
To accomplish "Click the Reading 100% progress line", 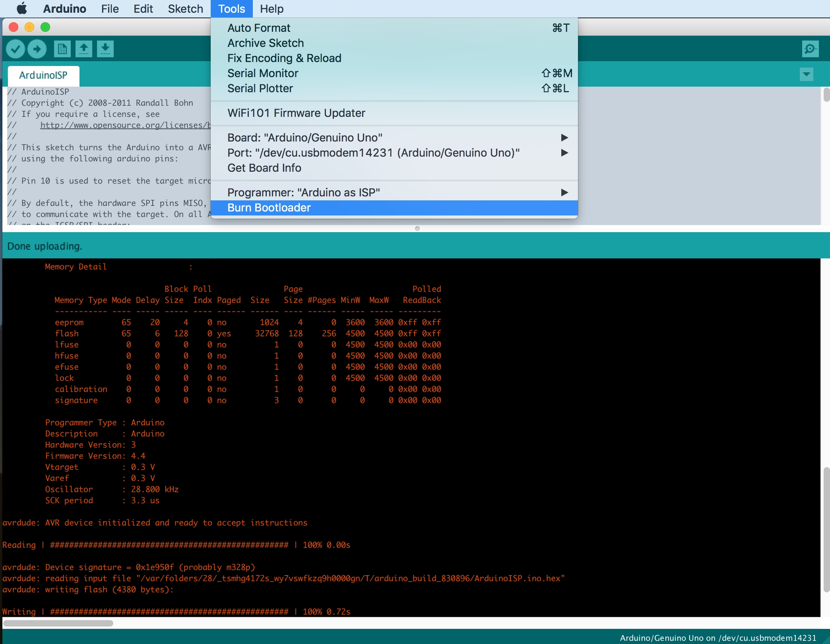I will point(176,545).
